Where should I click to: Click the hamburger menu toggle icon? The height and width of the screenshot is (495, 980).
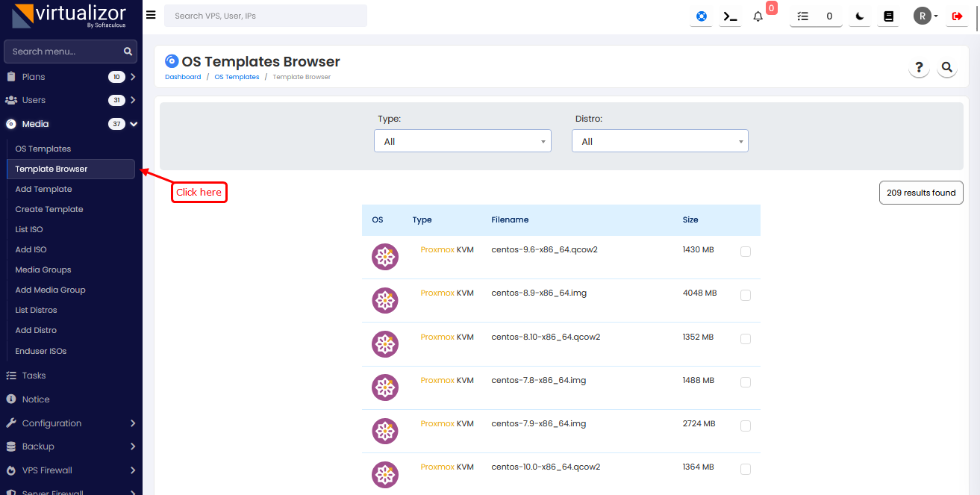pyautogui.click(x=151, y=15)
